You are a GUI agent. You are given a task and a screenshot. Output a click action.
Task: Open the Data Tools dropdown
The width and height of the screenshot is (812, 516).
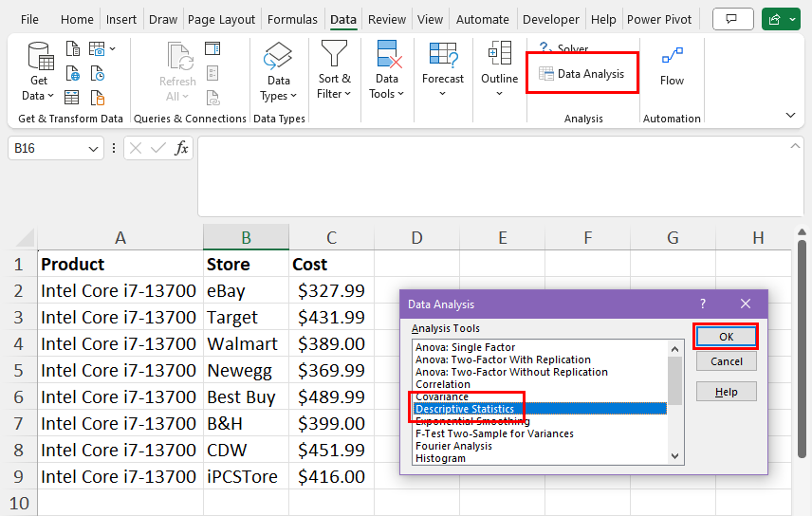386,70
